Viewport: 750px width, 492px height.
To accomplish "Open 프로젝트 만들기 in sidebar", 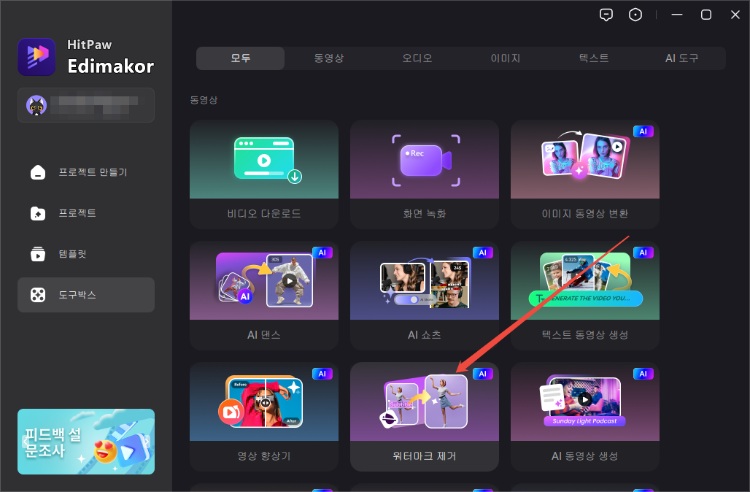I will point(86,172).
